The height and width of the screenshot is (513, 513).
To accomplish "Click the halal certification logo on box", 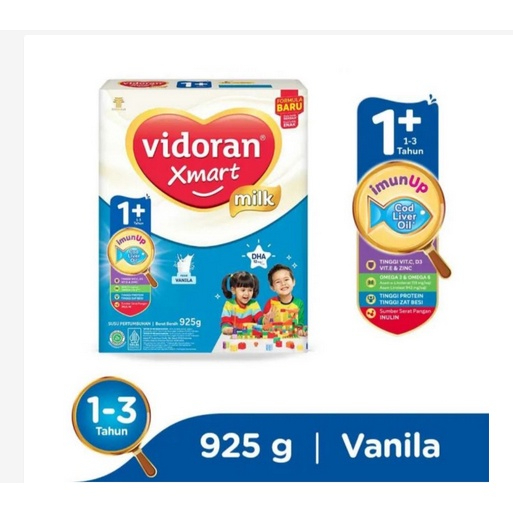I will pyautogui.click(x=115, y=338).
